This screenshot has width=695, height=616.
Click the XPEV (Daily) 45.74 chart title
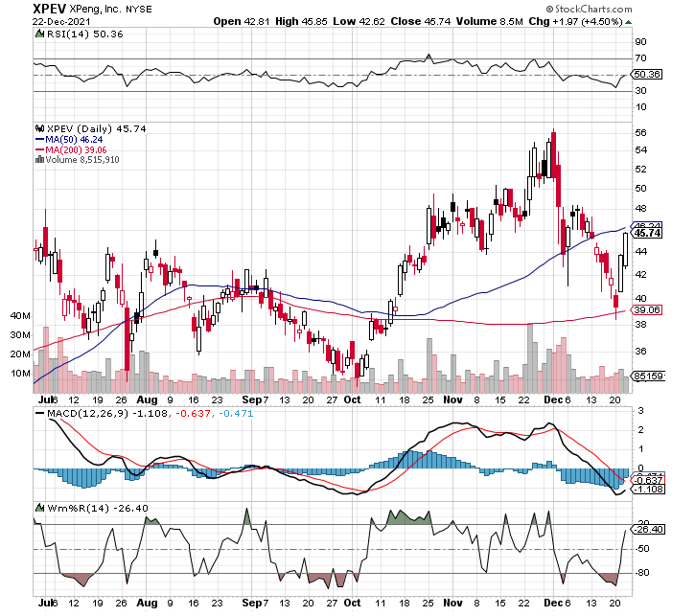(96, 129)
